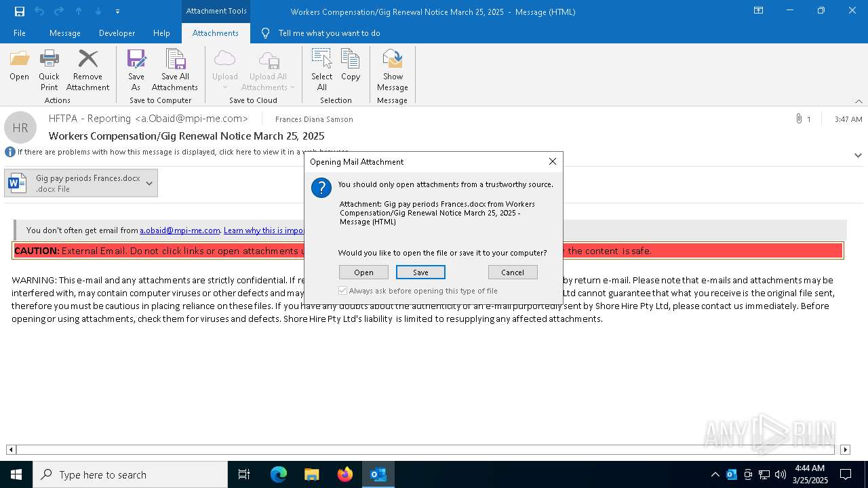Click the Tell me what you want field
Viewport: 868px width, 488px height.
coord(329,33)
